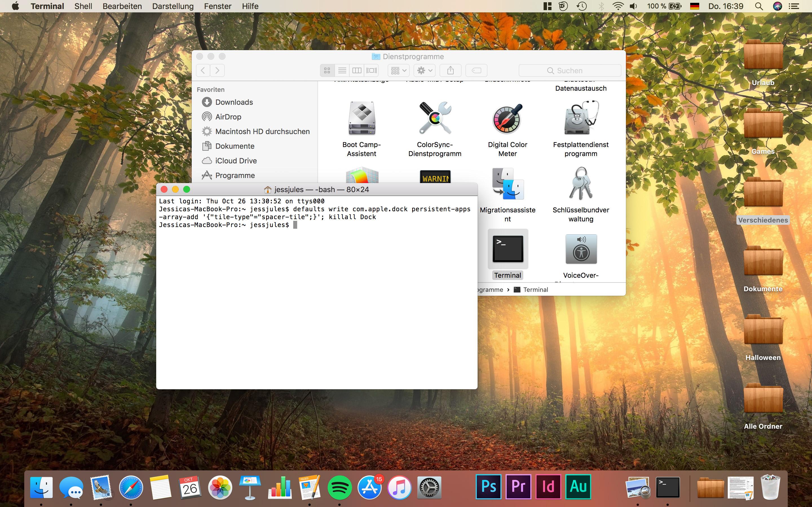This screenshot has width=812, height=507.
Task: Click the Suchen search field
Action: [x=570, y=70]
